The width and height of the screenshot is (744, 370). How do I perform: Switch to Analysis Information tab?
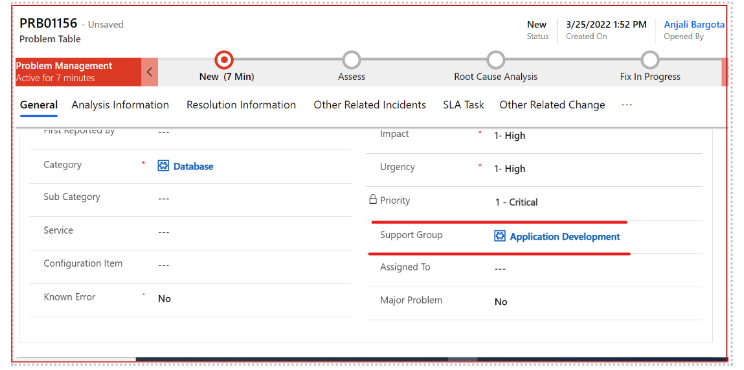pos(120,105)
